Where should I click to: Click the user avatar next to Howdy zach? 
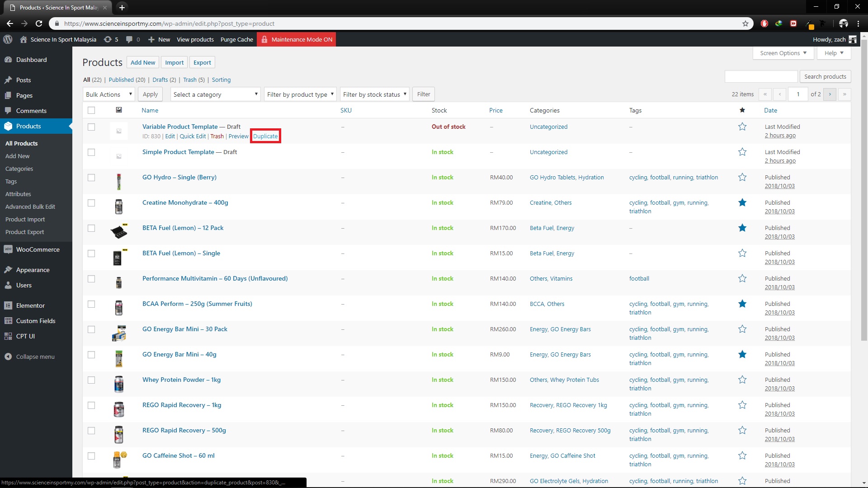[x=853, y=39]
